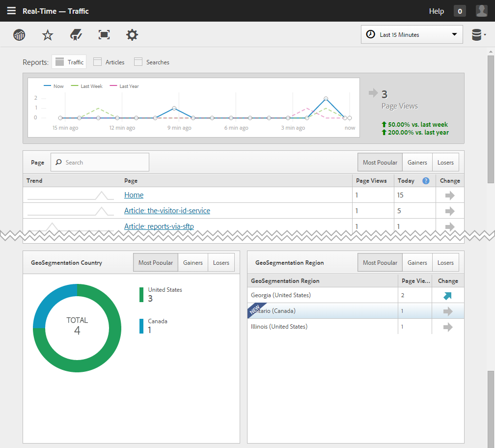This screenshot has height=448, width=495.
Task: Open notifications counter badge
Action: [460, 11]
